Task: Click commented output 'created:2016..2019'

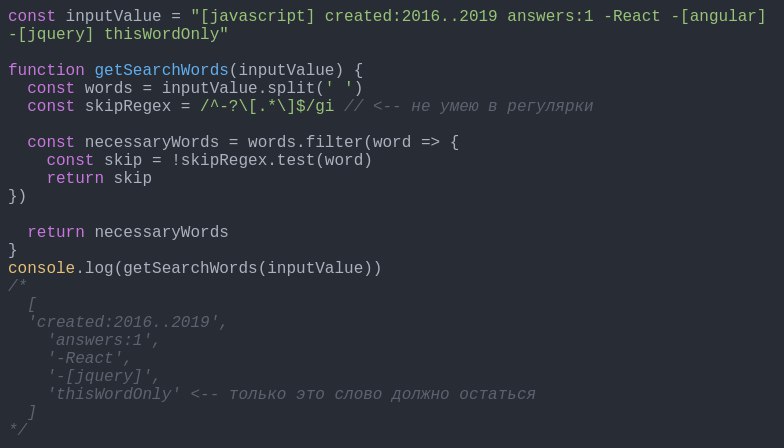Action: point(128,322)
